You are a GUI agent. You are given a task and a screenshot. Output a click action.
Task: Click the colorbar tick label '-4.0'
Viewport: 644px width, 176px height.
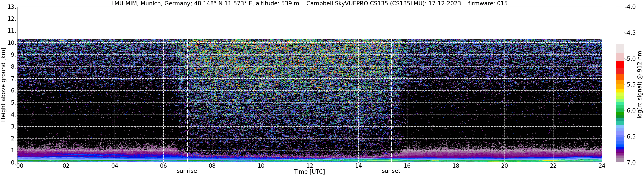tap(630, 7)
